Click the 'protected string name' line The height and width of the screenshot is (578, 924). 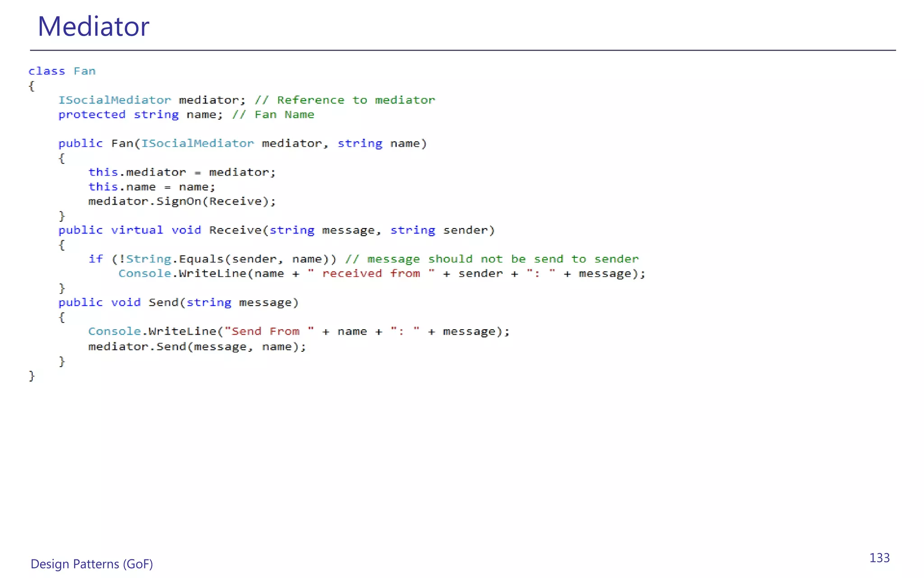pyautogui.click(x=140, y=115)
